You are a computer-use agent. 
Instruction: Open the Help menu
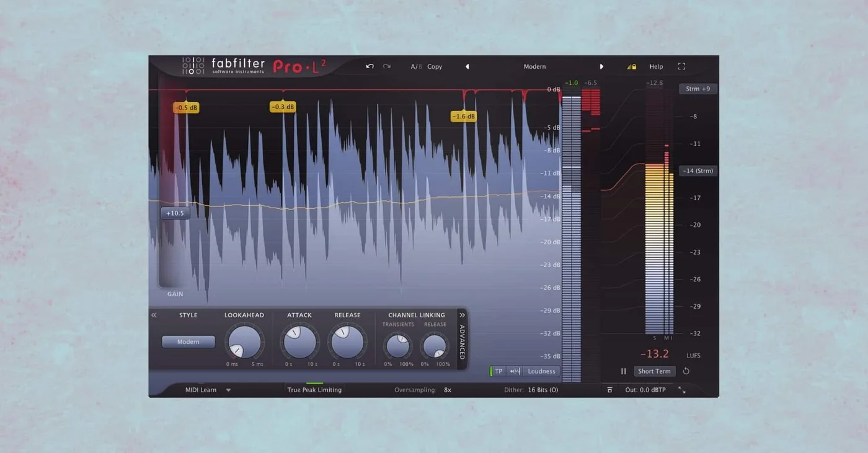click(656, 66)
